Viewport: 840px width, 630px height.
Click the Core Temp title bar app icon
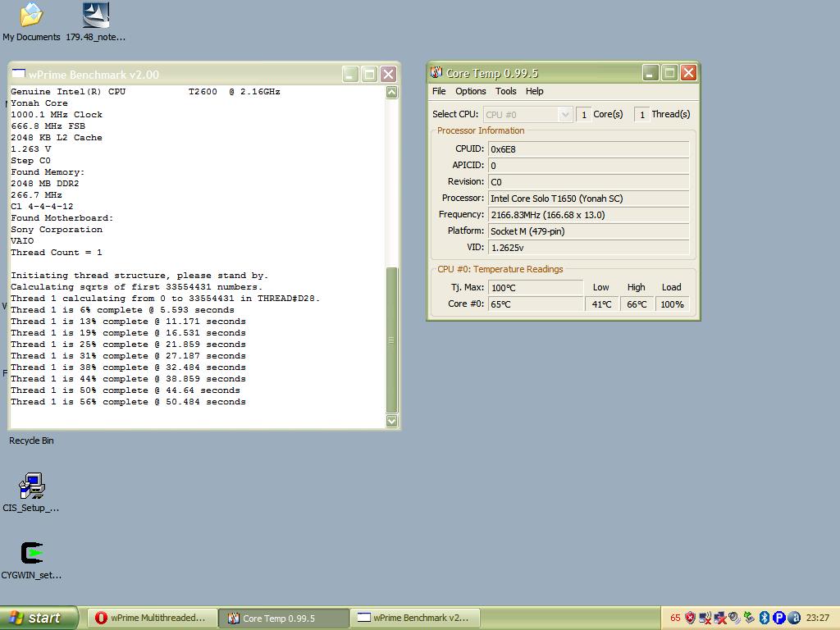tap(436, 72)
